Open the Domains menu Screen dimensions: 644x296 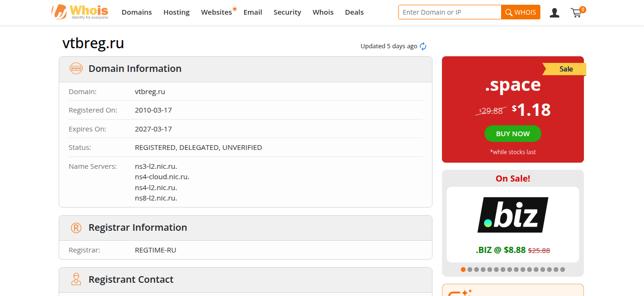click(x=137, y=12)
